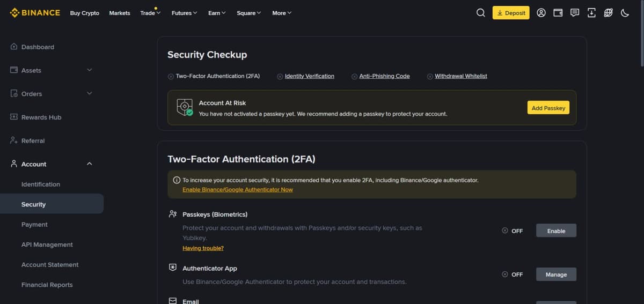Click the Dashboard sidebar label
This screenshot has width=644, height=304.
click(38, 47)
